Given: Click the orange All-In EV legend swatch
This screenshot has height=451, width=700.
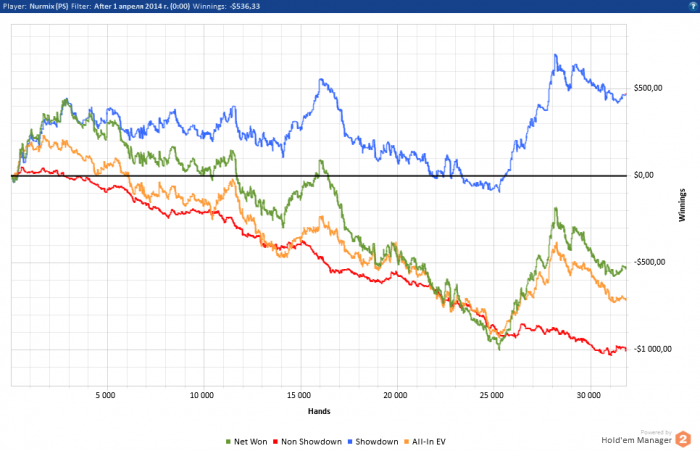Looking at the screenshot, I should [x=406, y=442].
